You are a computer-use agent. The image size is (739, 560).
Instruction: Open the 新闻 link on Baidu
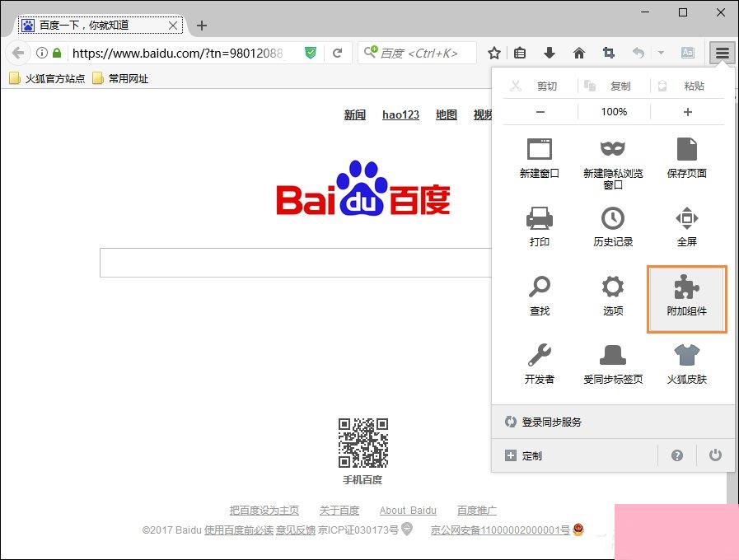tap(354, 114)
